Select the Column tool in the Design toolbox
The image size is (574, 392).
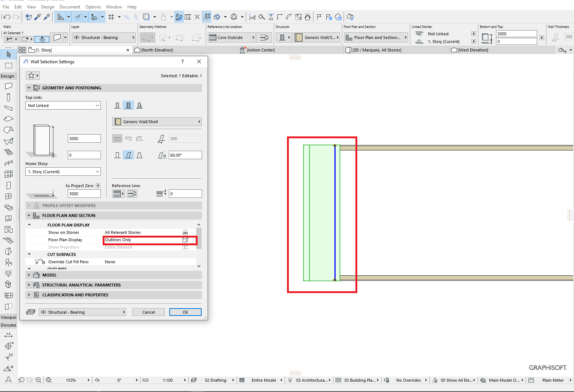(x=8, y=97)
